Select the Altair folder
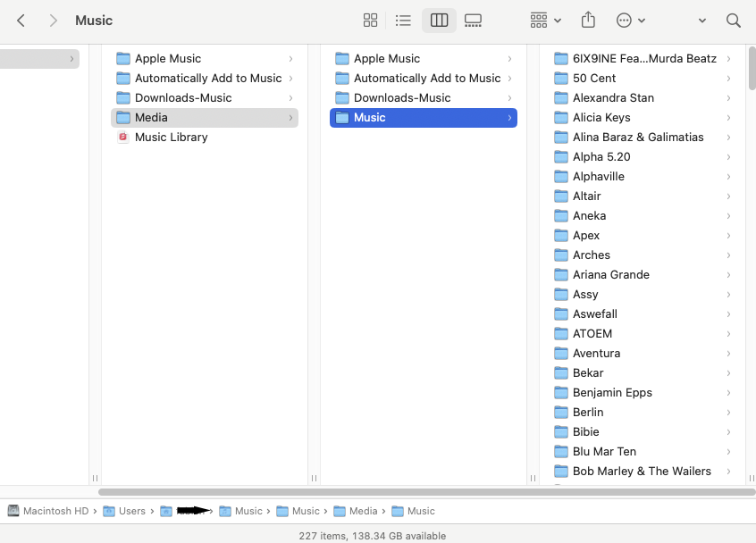Viewport: 756px width, 543px height. (x=643, y=196)
